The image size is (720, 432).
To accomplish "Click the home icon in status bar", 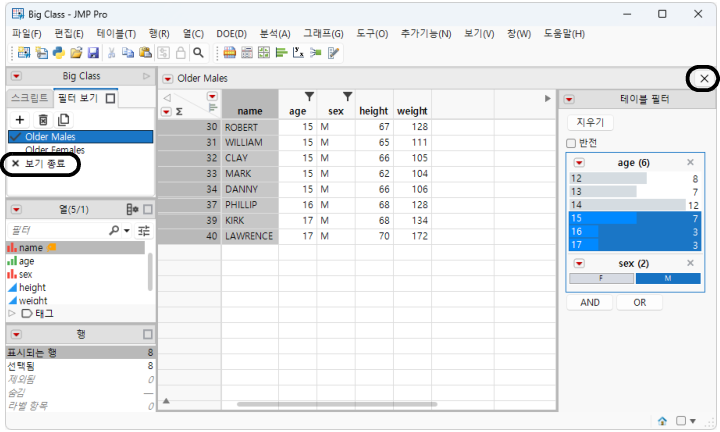I will 663,421.
